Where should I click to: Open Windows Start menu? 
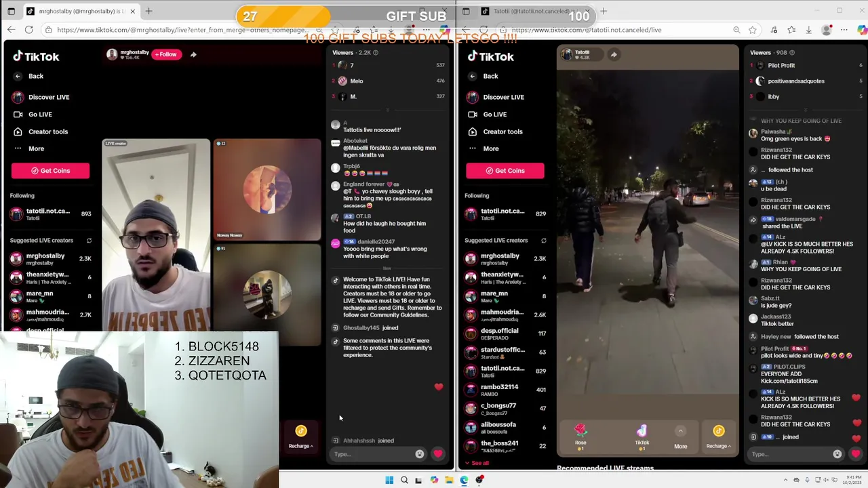pyautogui.click(x=389, y=481)
